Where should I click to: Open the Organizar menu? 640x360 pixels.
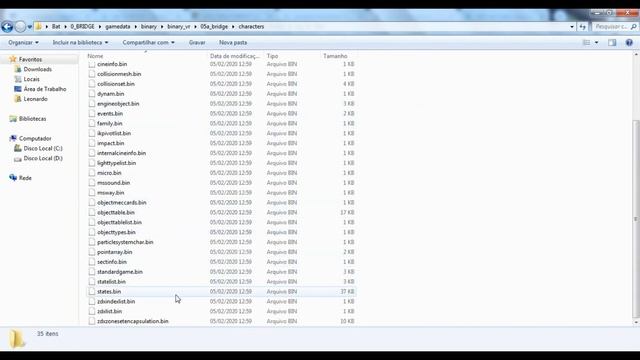[x=23, y=42]
